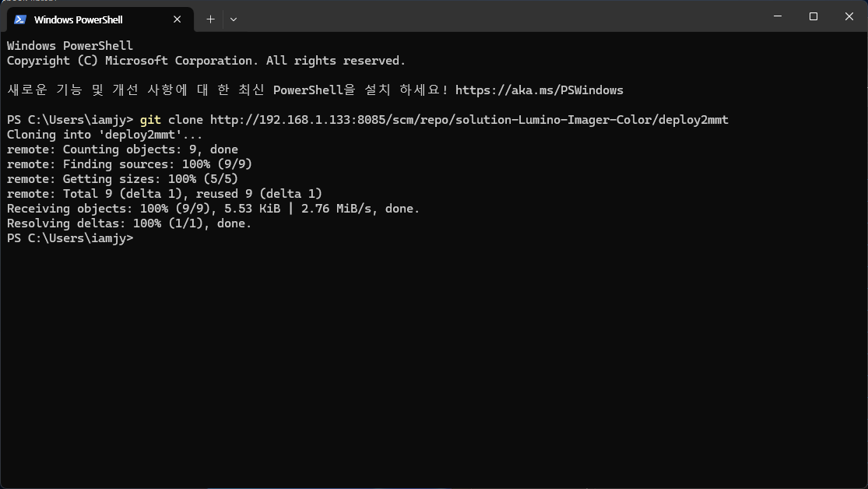868x489 pixels.
Task: Click the Microsoft Corporation copyright line
Action: 206,61
